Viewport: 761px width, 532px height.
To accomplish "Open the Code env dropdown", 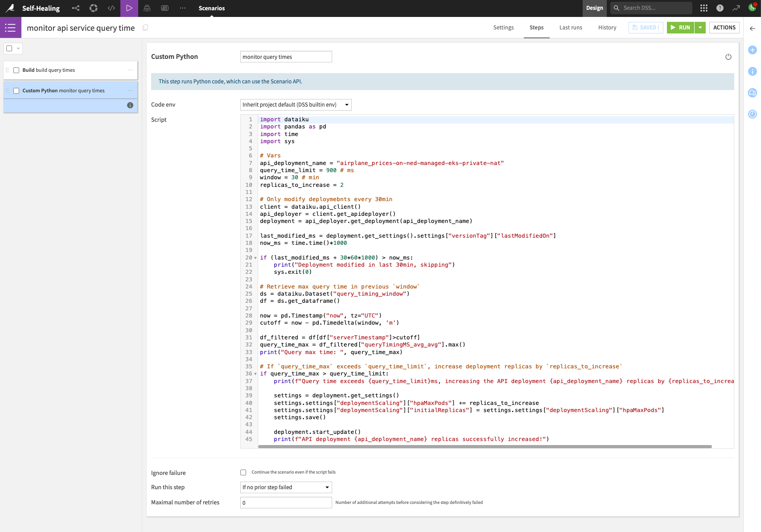I will pos(296,105).
